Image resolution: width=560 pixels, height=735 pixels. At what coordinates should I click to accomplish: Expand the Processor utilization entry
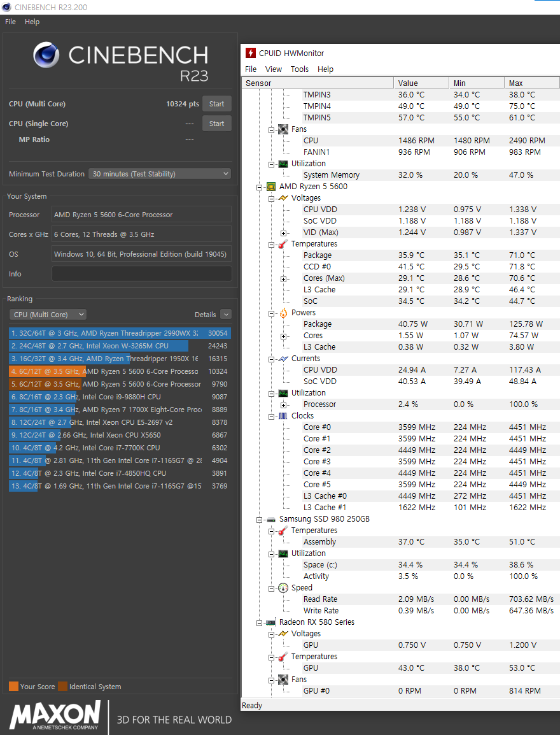click(x=283, y=405)
